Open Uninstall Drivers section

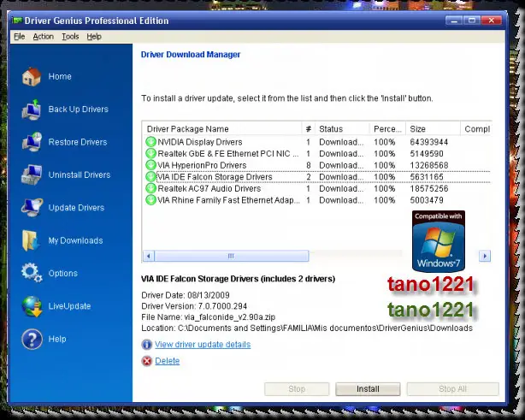80,175
